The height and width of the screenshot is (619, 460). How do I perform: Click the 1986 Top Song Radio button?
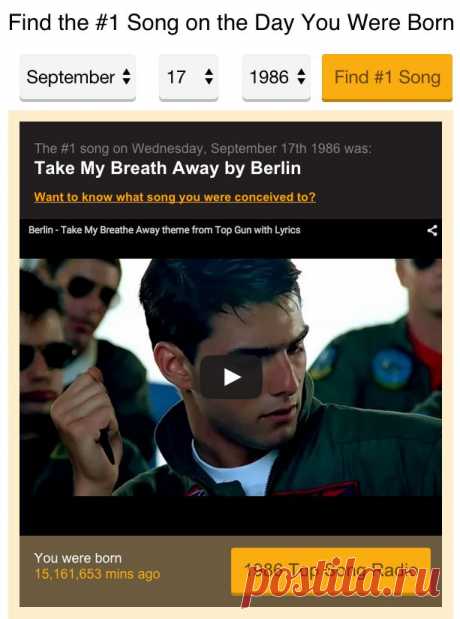click(331, 570)
